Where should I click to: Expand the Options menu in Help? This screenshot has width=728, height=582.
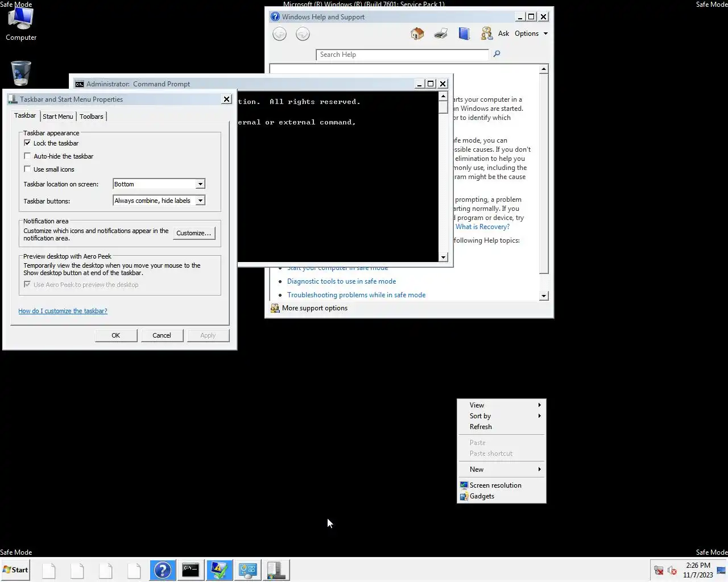[x=531, y=34]
